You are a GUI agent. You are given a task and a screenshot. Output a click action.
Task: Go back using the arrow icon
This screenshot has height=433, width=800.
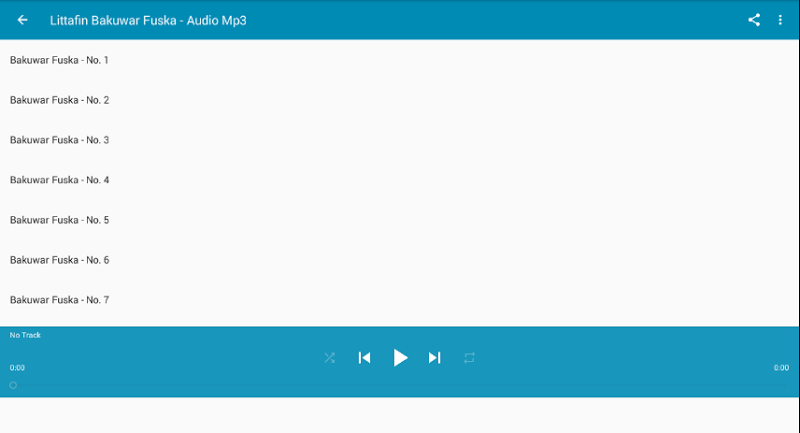point(22,20)
